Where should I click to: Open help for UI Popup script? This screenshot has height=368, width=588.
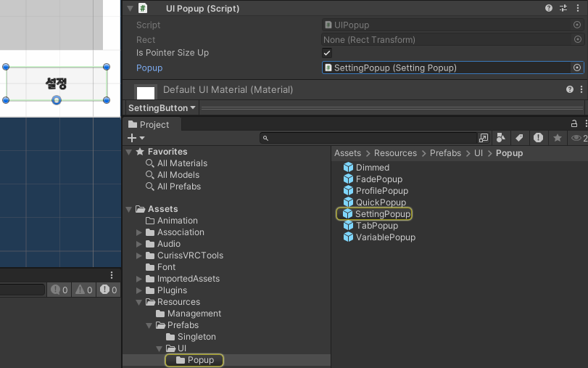[549, 8]
